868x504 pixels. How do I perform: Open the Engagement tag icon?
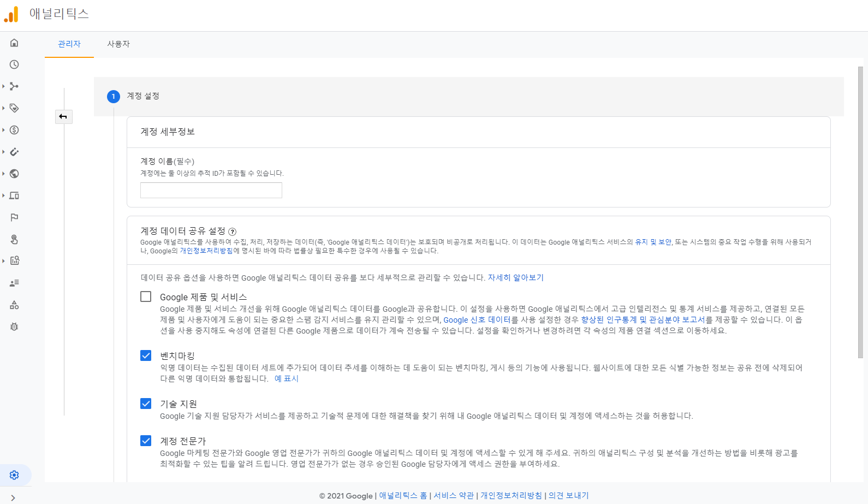point(14,108)
